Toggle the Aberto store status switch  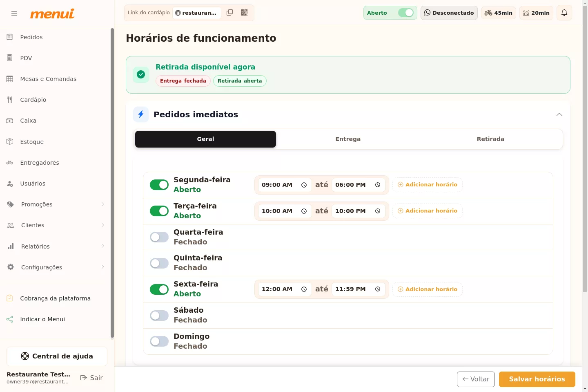(406, 13)
